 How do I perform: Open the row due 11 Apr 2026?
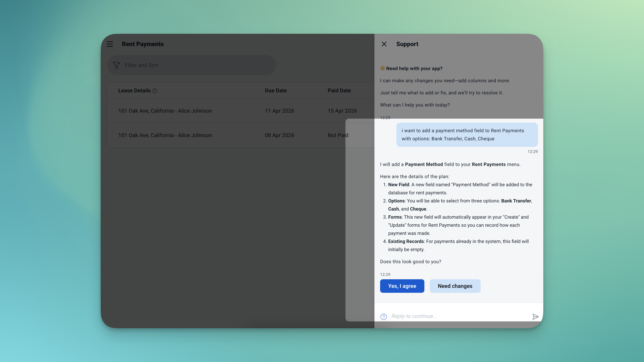pos(165,111)
